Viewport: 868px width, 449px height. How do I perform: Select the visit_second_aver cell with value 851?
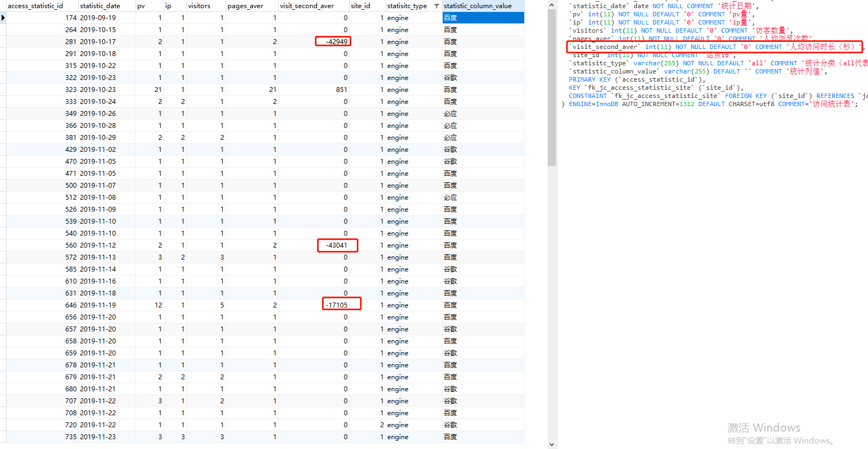coord(341,90)
